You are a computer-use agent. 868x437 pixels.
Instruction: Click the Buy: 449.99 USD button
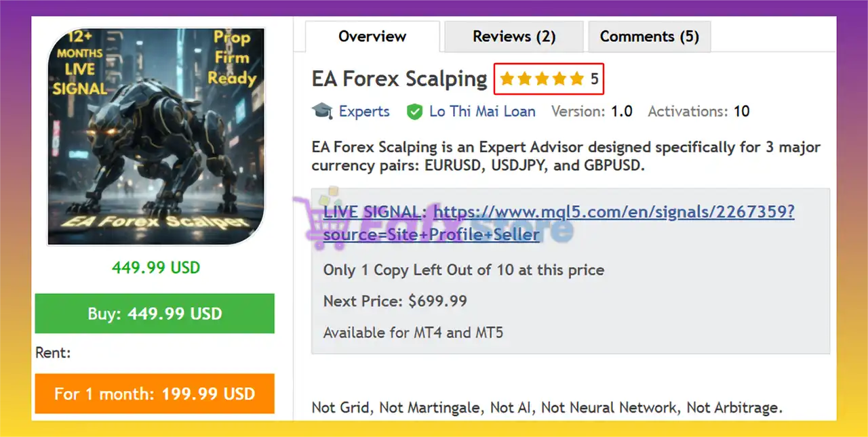tap(155, 314)
